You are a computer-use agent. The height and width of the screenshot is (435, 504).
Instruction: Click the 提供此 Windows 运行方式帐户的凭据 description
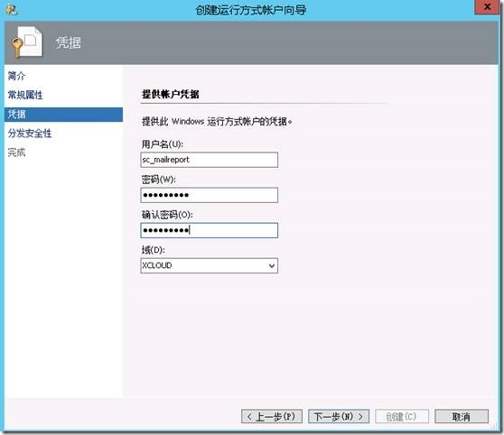(x=217, y=122)
